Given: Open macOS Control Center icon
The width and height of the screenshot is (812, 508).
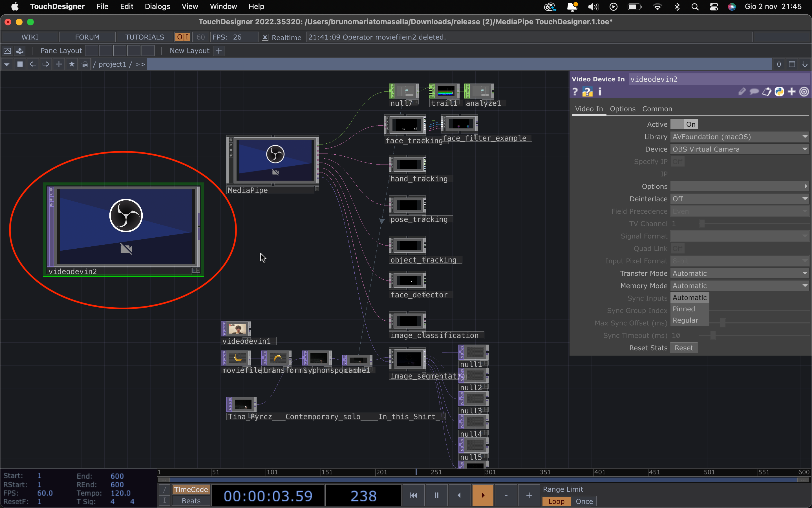Looking at the screenshot, I should [714, 7].
